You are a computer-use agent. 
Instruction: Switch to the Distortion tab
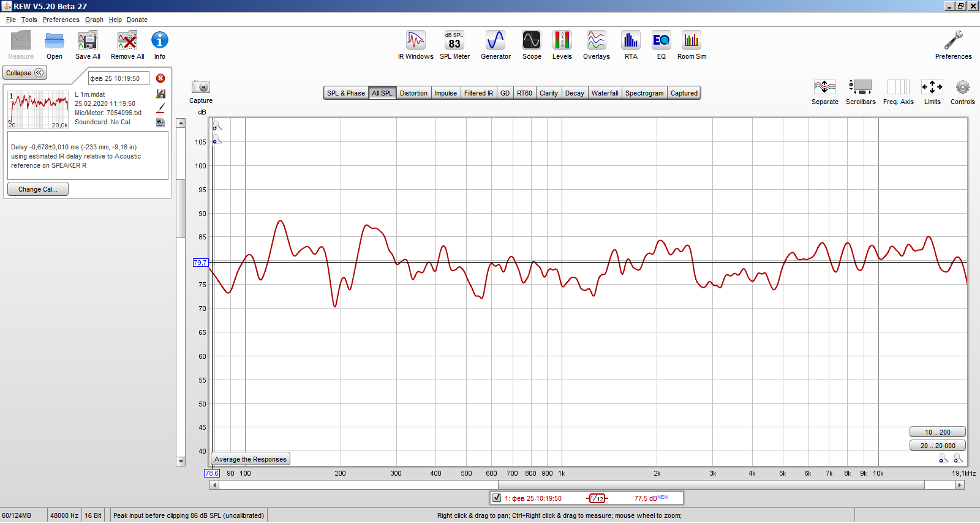pos(413,93)
